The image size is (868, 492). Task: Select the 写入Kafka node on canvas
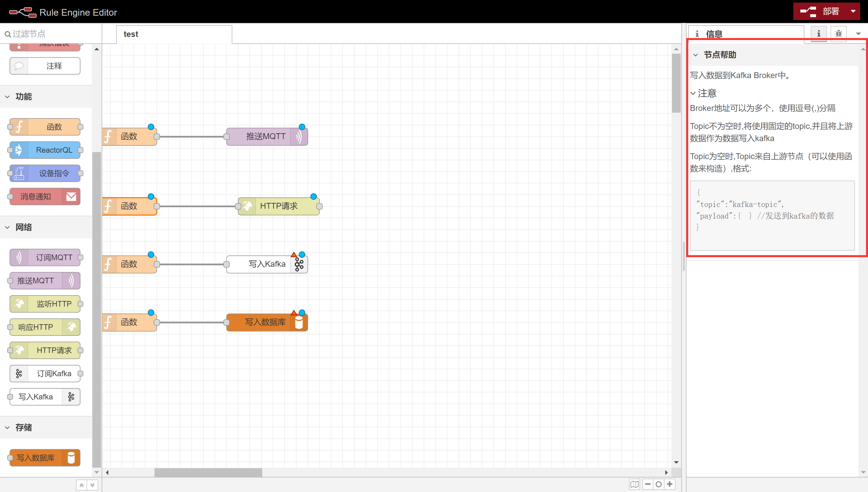(267, 264)
